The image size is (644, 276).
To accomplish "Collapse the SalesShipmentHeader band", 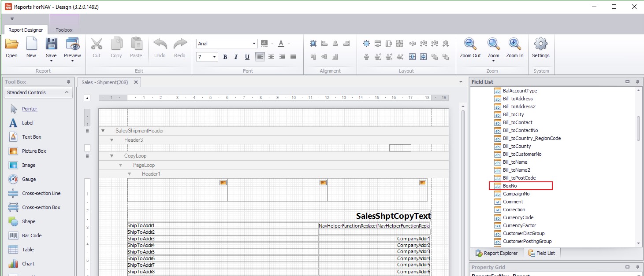I will coord(103,131).
